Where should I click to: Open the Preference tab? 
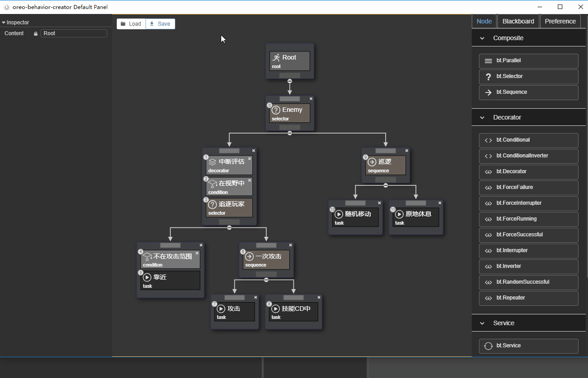560,21
